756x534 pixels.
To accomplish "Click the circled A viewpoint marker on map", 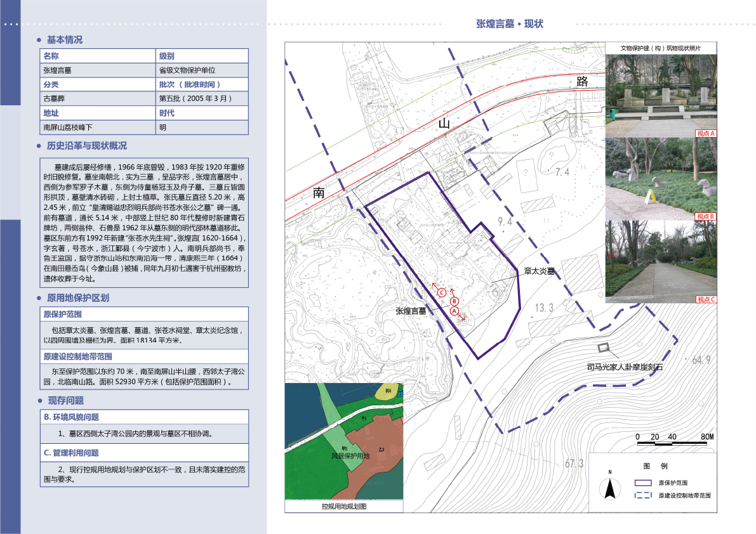I will 454,311.
